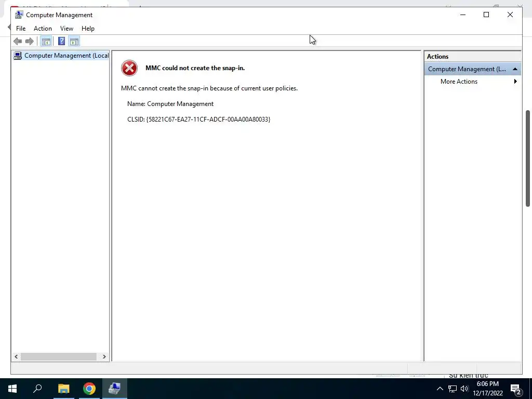532x399 pixels.
Task: Open the Help question-mark toolbar icon
Action: click(x=61, y=42)
